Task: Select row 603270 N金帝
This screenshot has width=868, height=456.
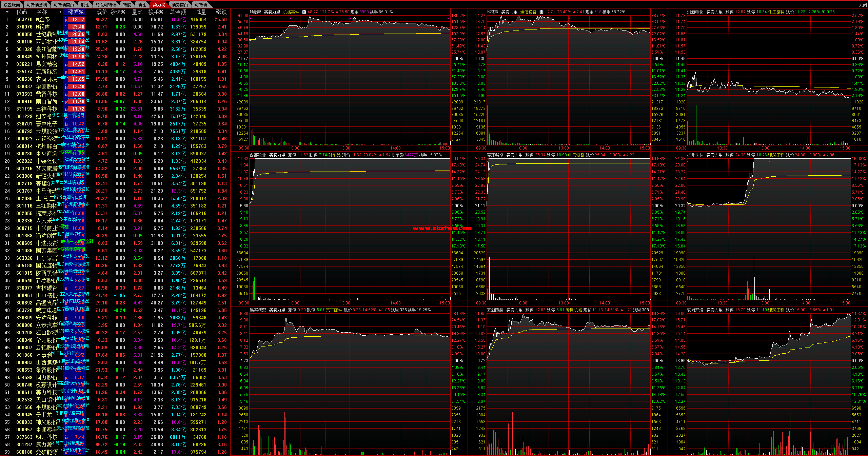Action: [x=115, y=19]
